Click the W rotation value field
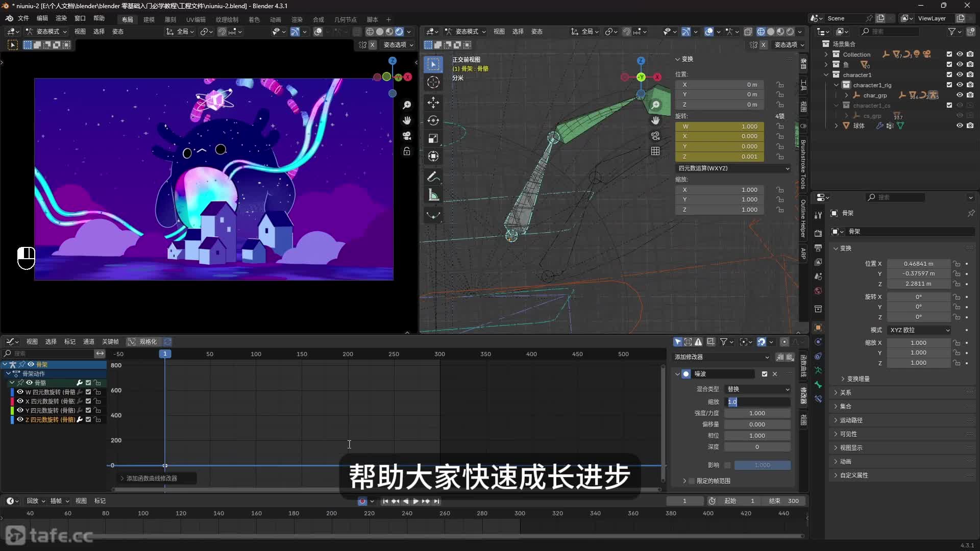The width and height of the screenshot is (980, 551). (720, 127)
